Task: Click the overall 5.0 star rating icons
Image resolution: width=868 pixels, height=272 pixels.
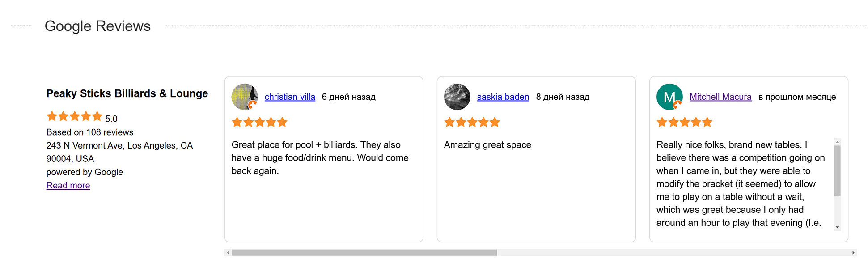Action: click(74, 117)
